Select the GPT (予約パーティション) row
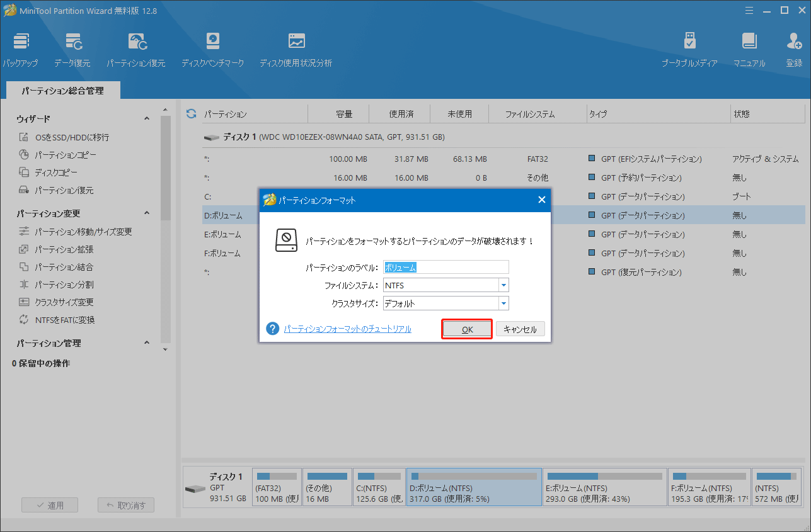The width and height of the screenshot is (811, 532). (503, 178)
